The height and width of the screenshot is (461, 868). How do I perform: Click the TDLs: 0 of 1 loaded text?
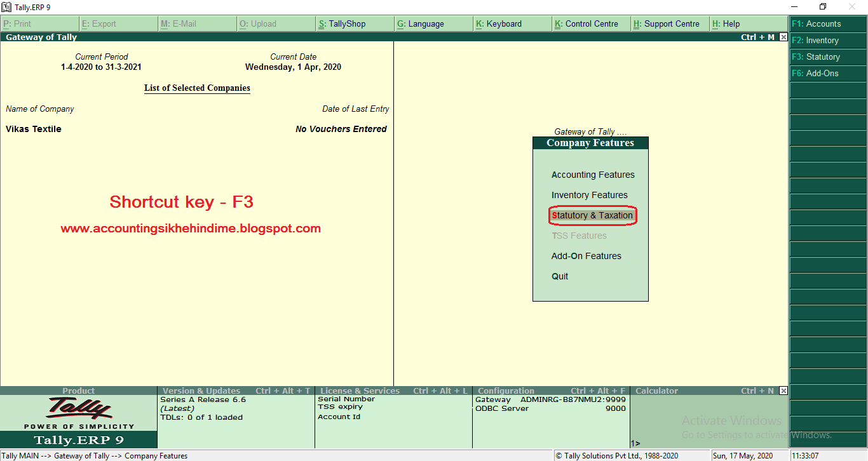point(201,417)
